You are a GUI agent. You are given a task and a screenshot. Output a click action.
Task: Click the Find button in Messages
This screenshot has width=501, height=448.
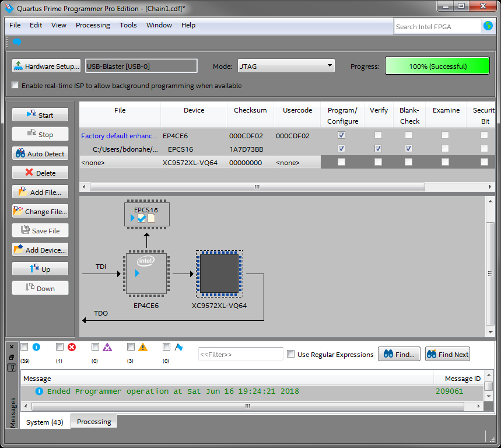pyautogui.click(x=399, y=354)
